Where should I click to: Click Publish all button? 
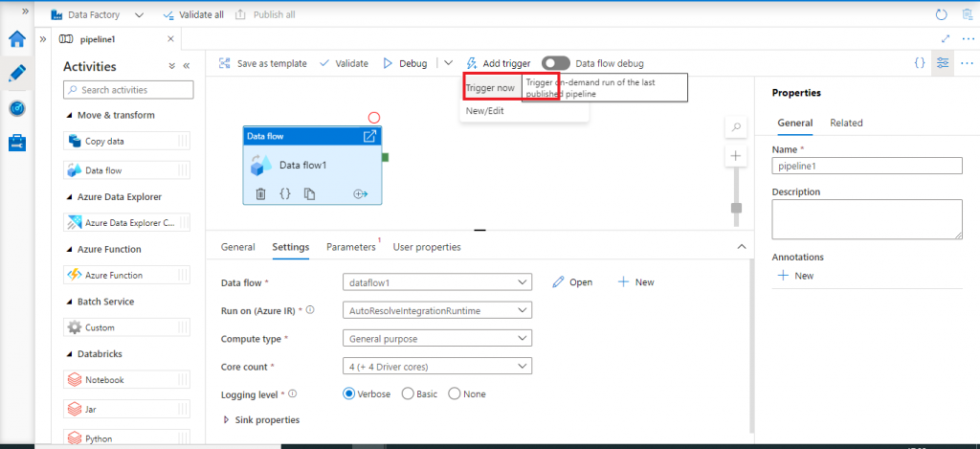click(x=265, y=14)
